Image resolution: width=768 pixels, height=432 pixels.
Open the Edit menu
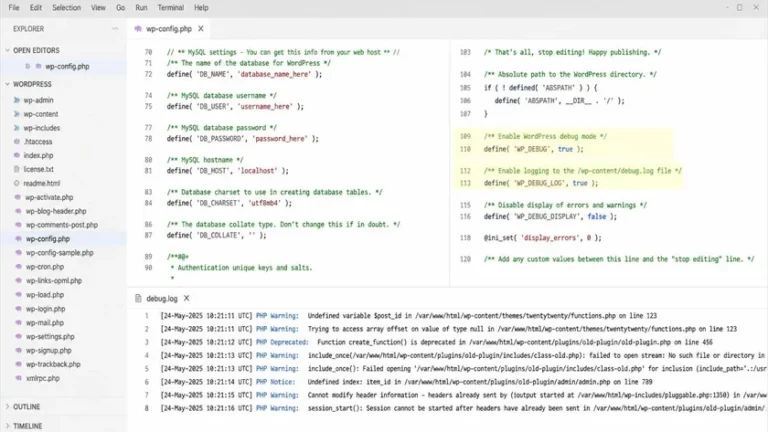click(36, 8)
